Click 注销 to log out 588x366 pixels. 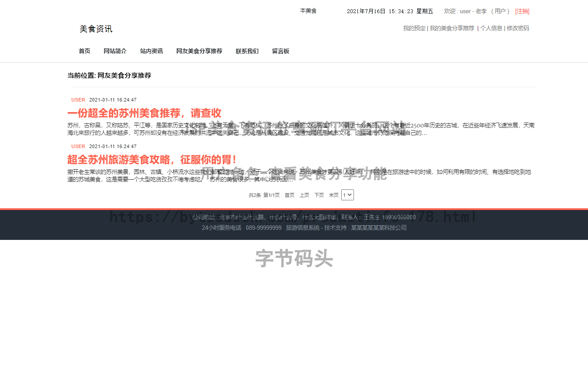(x=522, y=11)
